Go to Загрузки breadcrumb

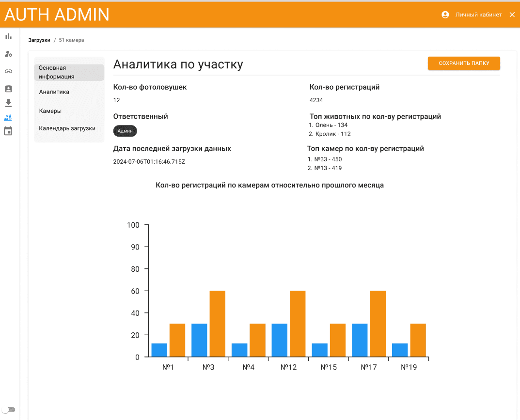coord(39,40)
